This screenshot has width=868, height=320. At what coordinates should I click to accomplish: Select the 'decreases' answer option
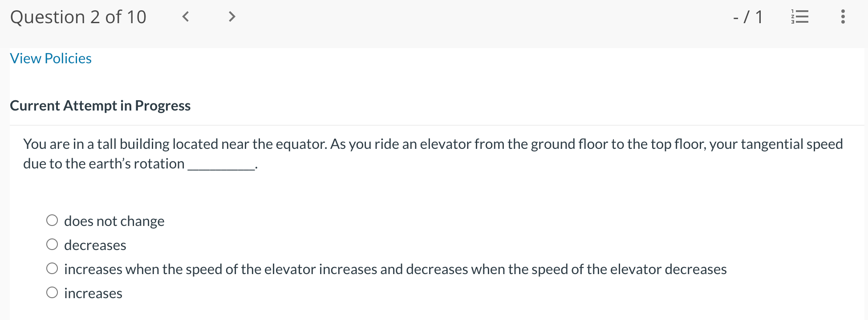[x=52, y=244]
